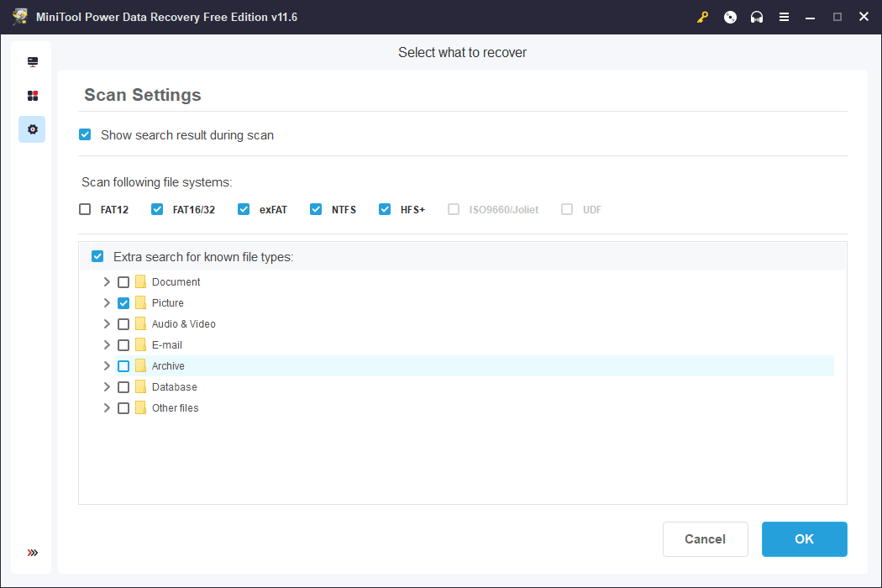Uncheck the Picture file type

click(123, 303)
